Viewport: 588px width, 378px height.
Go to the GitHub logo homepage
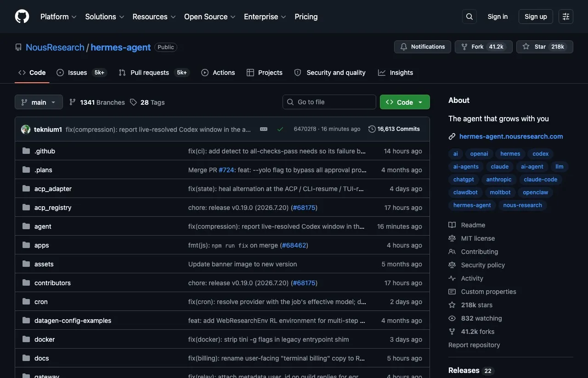[x=22, y=17]
